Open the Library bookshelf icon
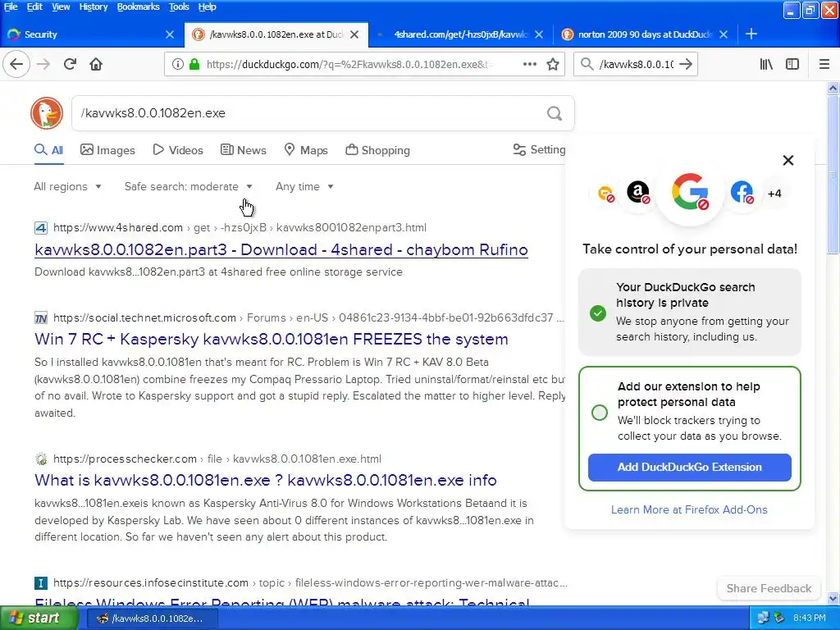This screenshot has height=630, width=840. point(766,64)
